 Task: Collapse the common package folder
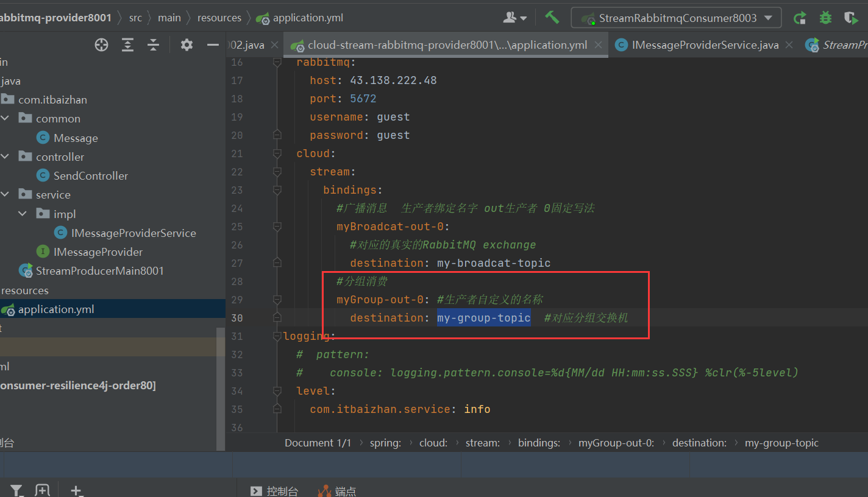5,119
